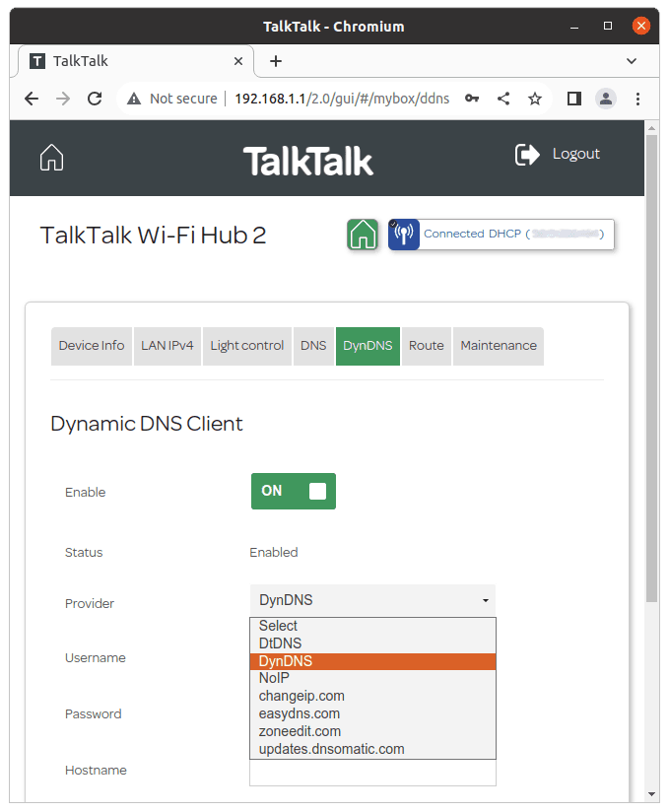The width and height of the screenshot is (669, 812).
Task: Open the saved passwords key icon
Action: tap(472, 99)
